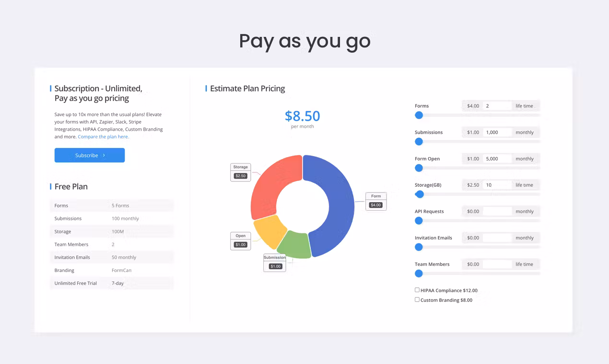Click 'monthly' label in the API Requests row
Image resolution: width=609 pixels, height=364 pixels.
(x=525, y=211)
